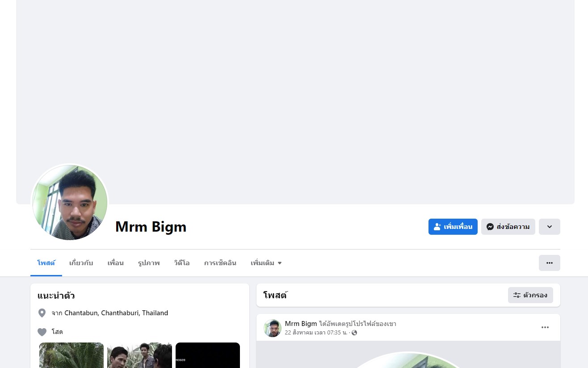Viewport: 588px width, 368px height.
Task: Send a message with ส่งข้อความ button
Action: 508,227
